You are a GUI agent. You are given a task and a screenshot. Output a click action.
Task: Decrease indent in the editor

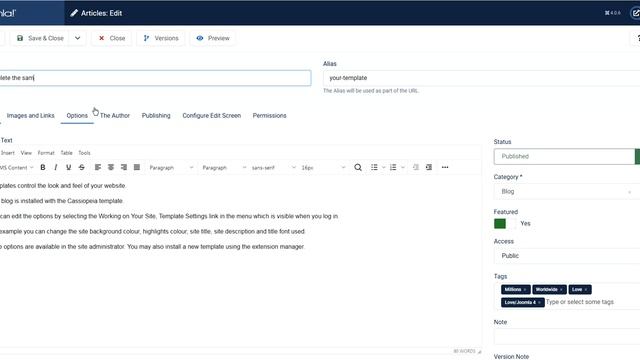coord(416,167)
